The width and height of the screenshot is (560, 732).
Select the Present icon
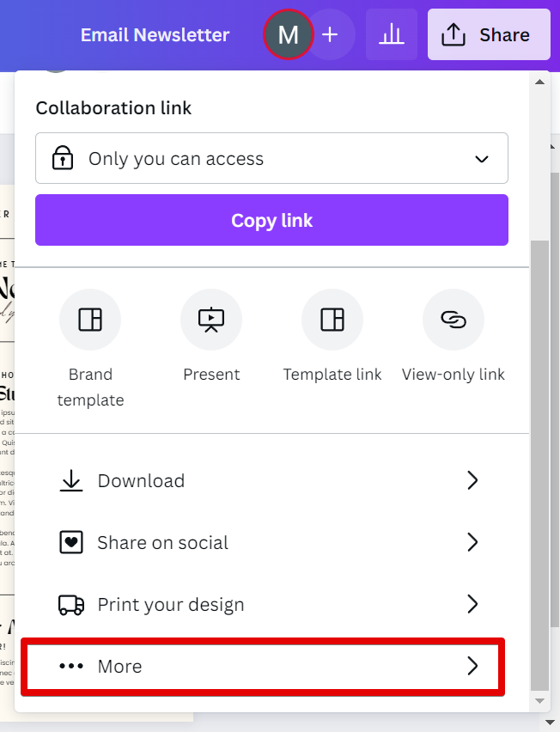[x=211, y=320]
